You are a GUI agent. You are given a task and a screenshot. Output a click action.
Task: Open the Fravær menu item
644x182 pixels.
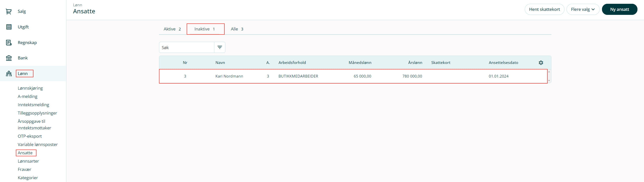tap(24, 169)
